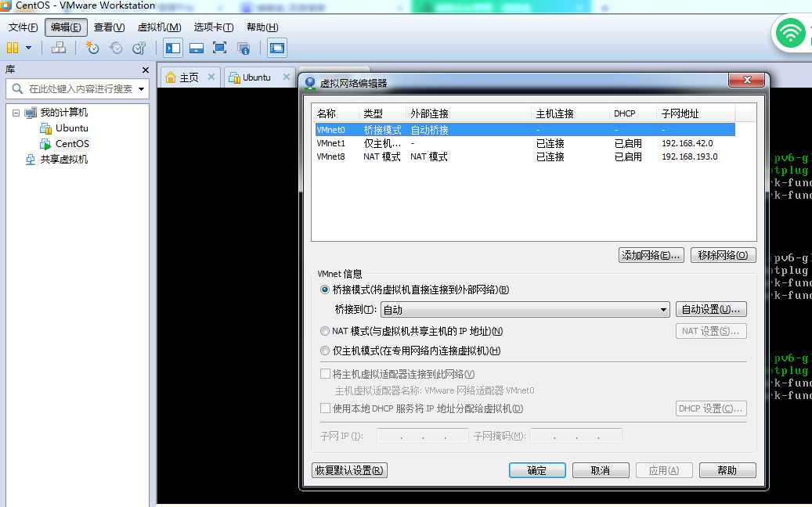Toggle the library sidebar view icon
The width and height of the screenshot is (812, 507).
click(172, 48)
